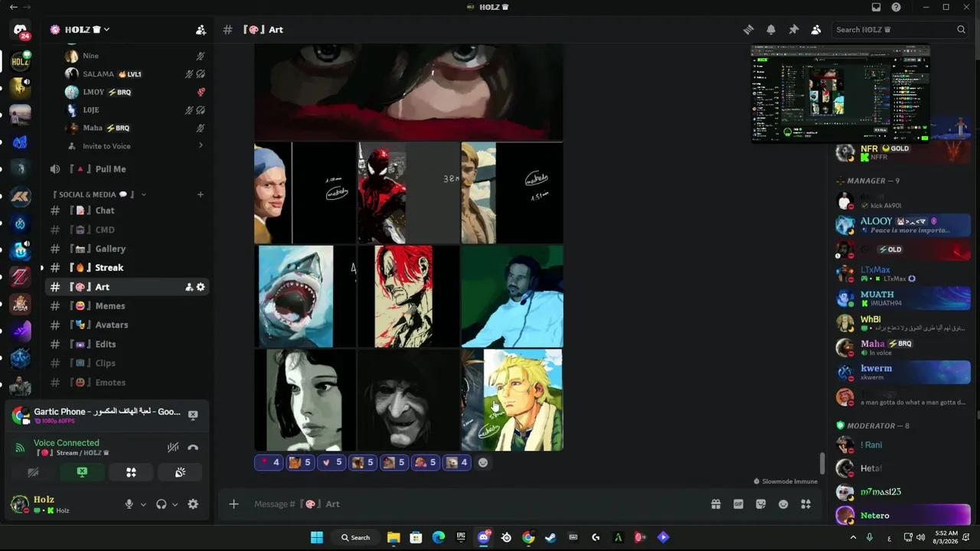Screen dimensions: 980x551
Task: Open User Settings gear
Action: (193, 504)
